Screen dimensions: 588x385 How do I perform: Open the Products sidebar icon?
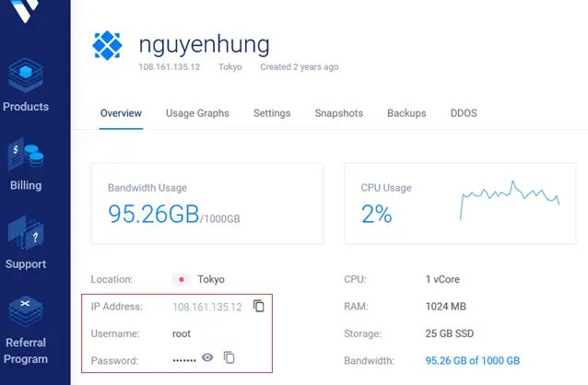tap(26, 76)
